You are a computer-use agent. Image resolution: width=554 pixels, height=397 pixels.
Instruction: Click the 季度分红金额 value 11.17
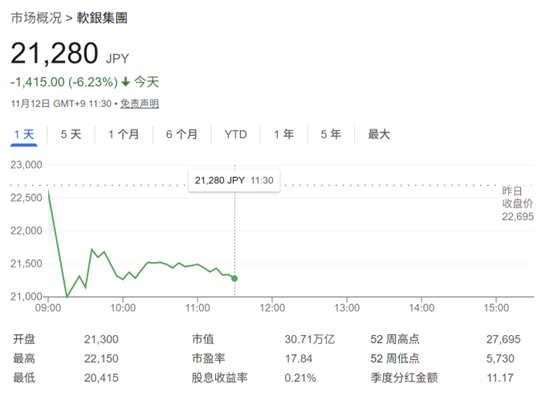(500, 378)
